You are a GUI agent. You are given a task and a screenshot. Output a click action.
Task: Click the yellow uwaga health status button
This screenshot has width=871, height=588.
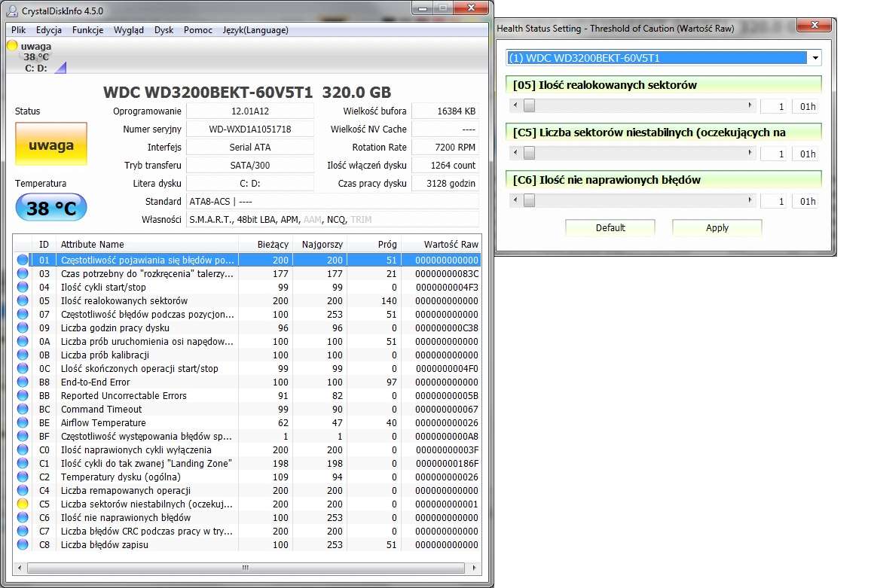point(51,145)
